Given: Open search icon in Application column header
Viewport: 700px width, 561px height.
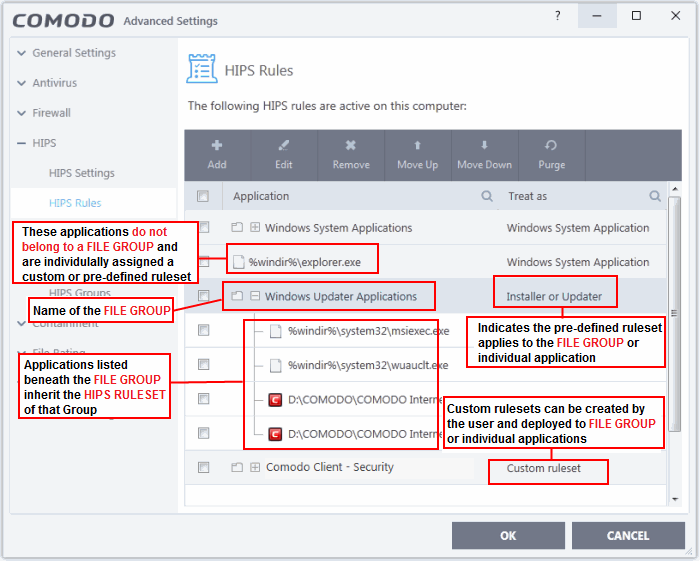Looking at the screenshot, I should (487, 196).
